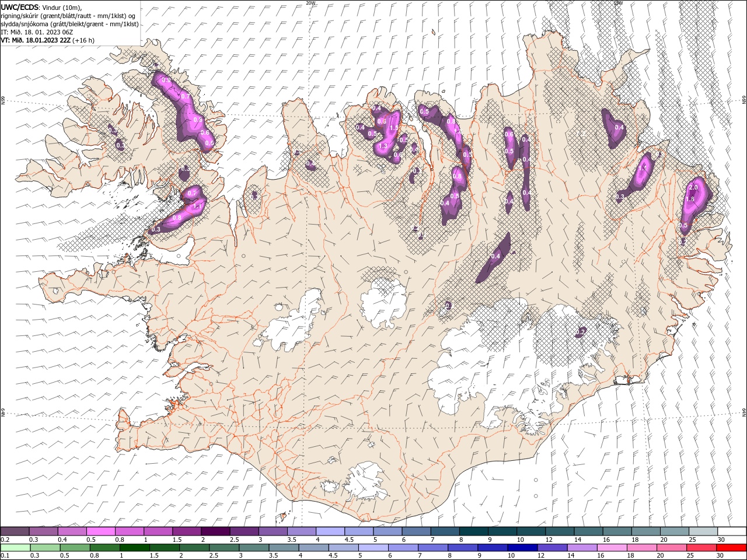Viewport: 747px width, 560px height.
Task: Click the pale green 0.1 swatch, lower legend row
Action: 16,548
